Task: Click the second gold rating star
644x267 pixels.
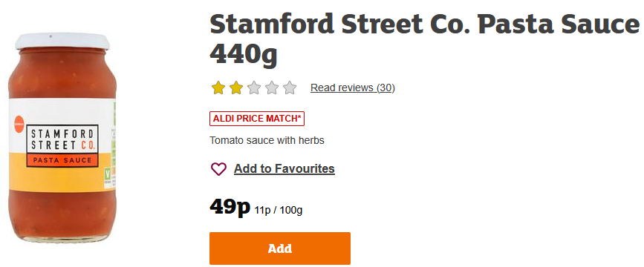Action: pos(235,88)
